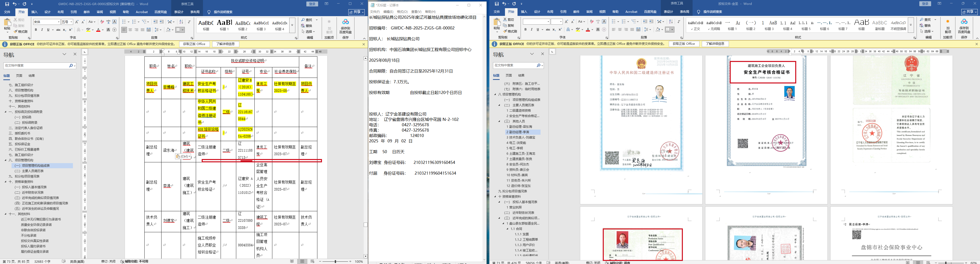The width and height of the screenshot is (980, 264).
Task: Open the font size dropdown in right Word
Action: [x=561, y=22]
